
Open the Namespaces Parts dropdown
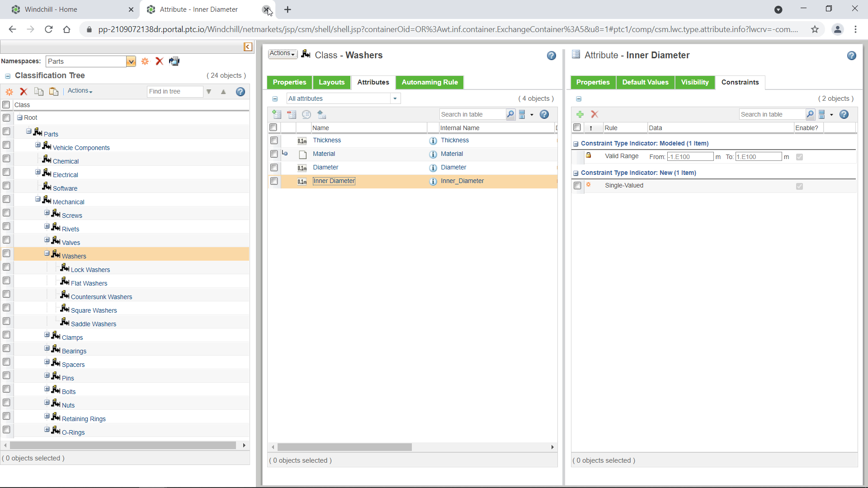pyautogui.click(x=131, y=61)
